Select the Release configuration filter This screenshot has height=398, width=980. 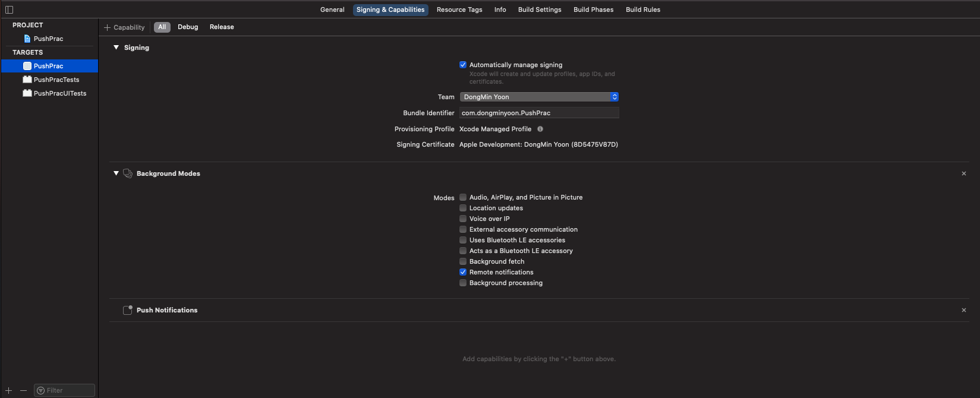222,27
